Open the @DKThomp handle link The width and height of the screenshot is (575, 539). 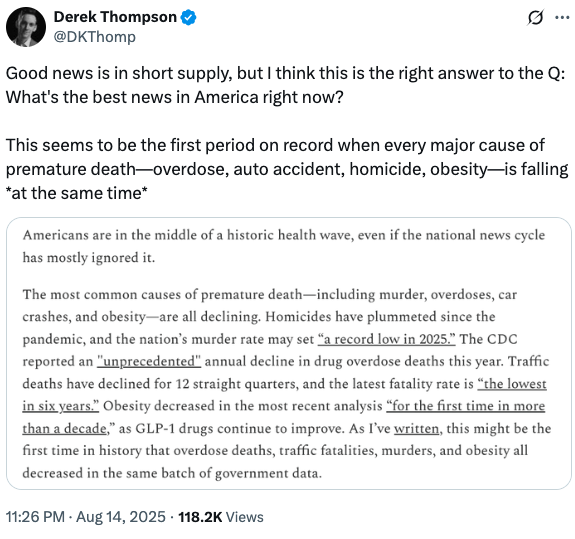(x=95, y=37)
